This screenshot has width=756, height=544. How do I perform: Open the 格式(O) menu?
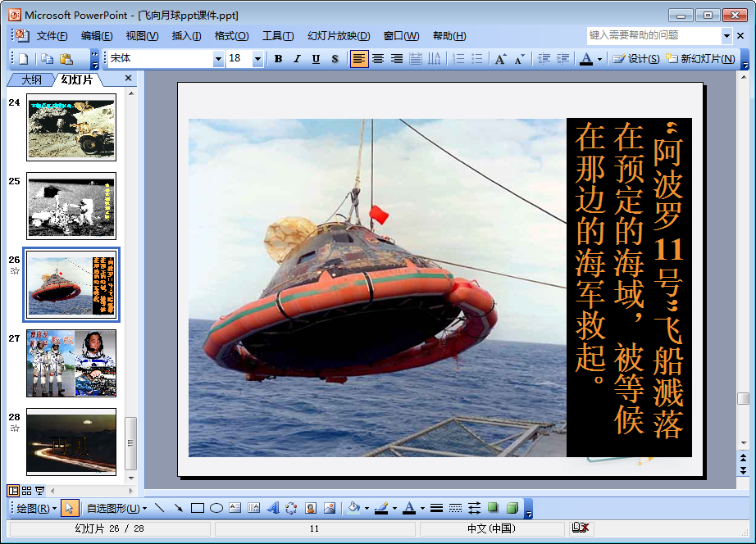click(x=231, y=36)
